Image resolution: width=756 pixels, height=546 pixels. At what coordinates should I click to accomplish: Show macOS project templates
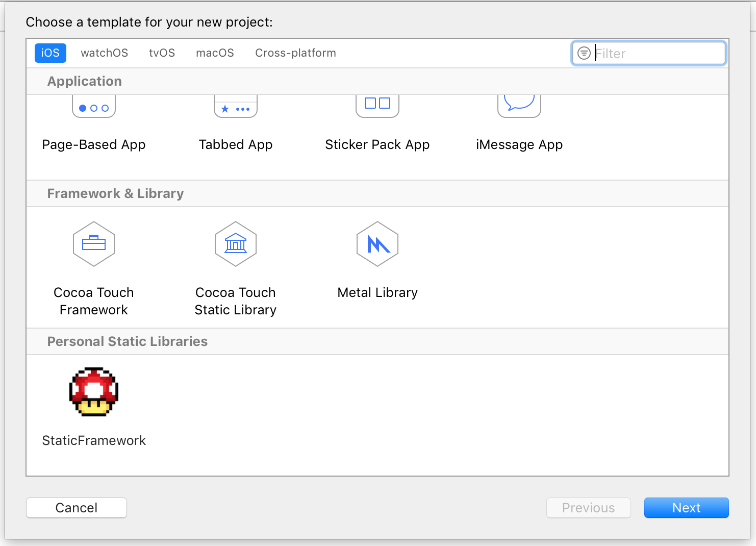point(215,53)
